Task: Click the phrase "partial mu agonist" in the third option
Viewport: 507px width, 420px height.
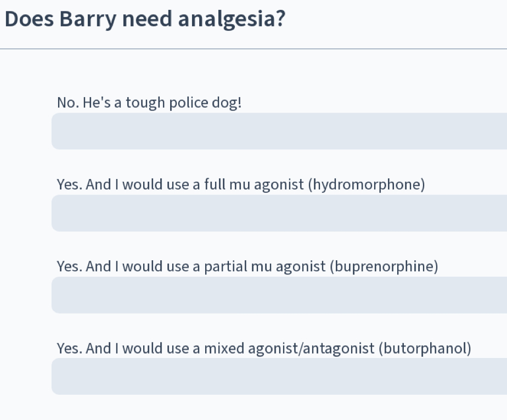Action: coord(264,267)
